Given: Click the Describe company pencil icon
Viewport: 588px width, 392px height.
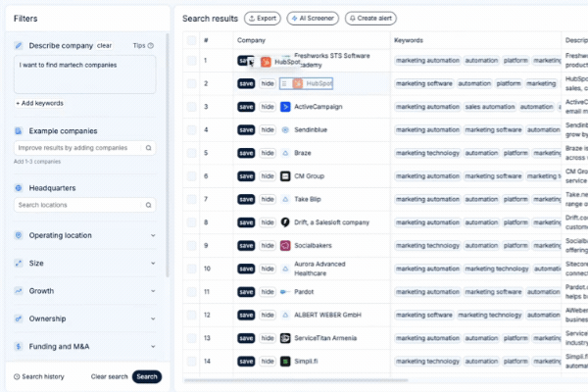Looking at the screenshot, I should click(x=19, y=46).
